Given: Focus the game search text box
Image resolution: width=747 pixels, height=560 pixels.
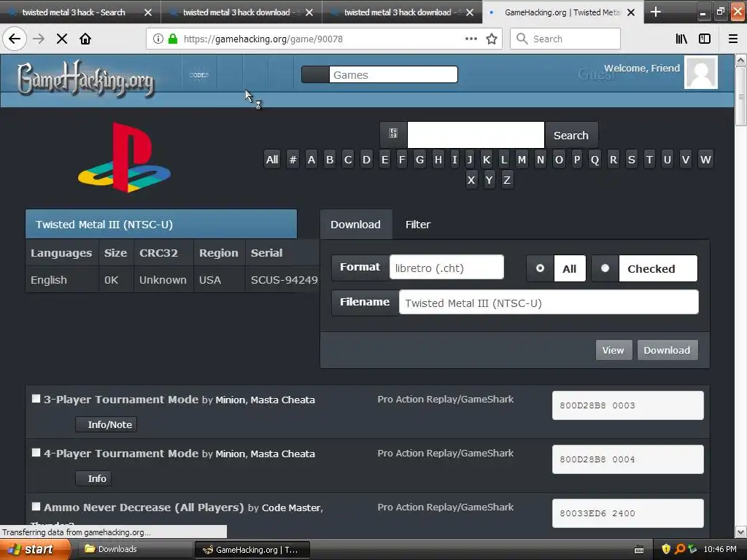Looking at the screenshot, I should click(x=476, y=135).
